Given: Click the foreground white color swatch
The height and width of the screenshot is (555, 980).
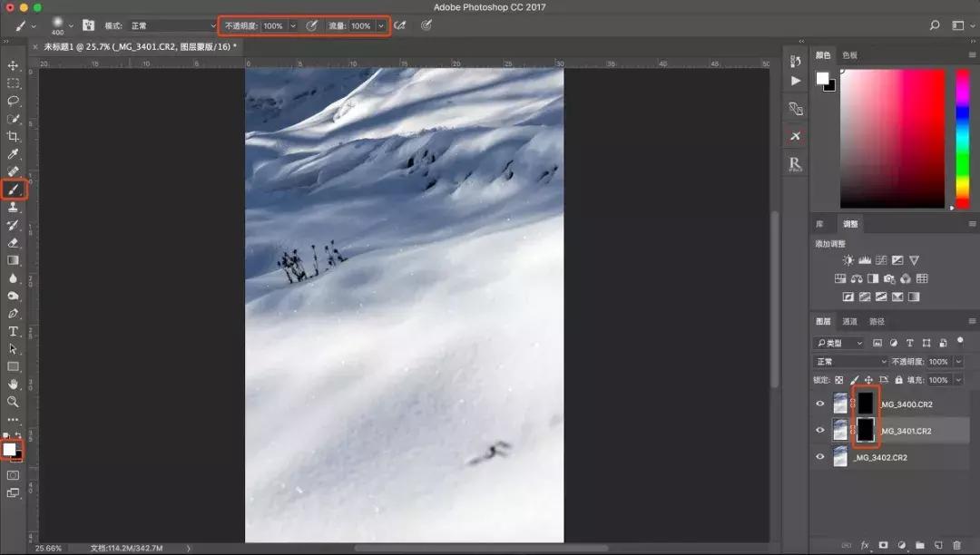Looking at the screenshot, I should coord(10,449).
